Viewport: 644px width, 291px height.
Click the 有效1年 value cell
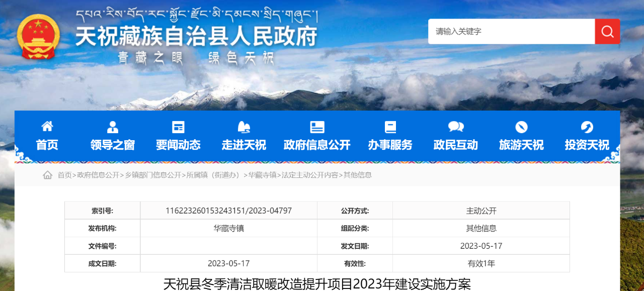[x=481, y=263]
